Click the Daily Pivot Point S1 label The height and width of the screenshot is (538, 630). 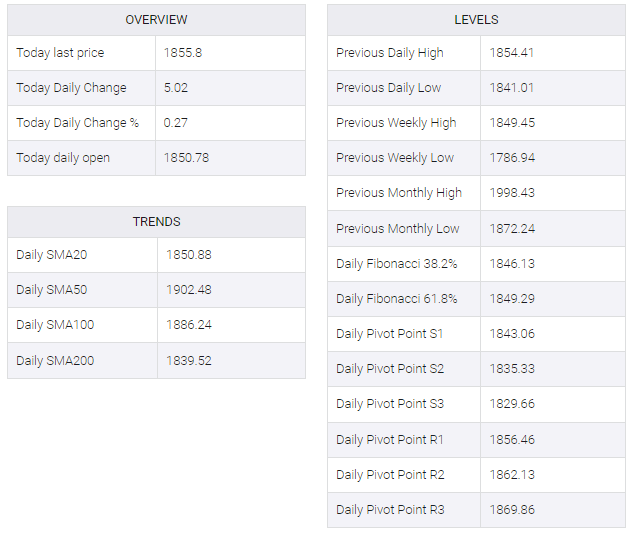tap(390, 333)
